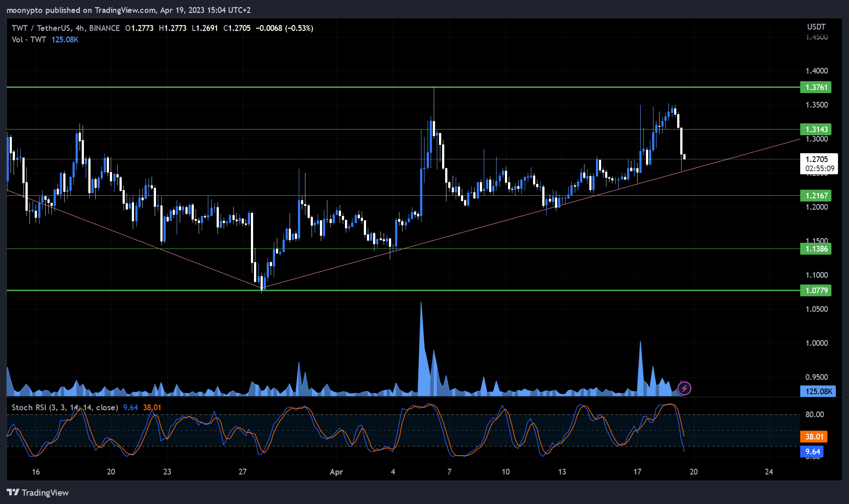Click the USDT currency label
849x504 pixels.
(x=816, y=27)
